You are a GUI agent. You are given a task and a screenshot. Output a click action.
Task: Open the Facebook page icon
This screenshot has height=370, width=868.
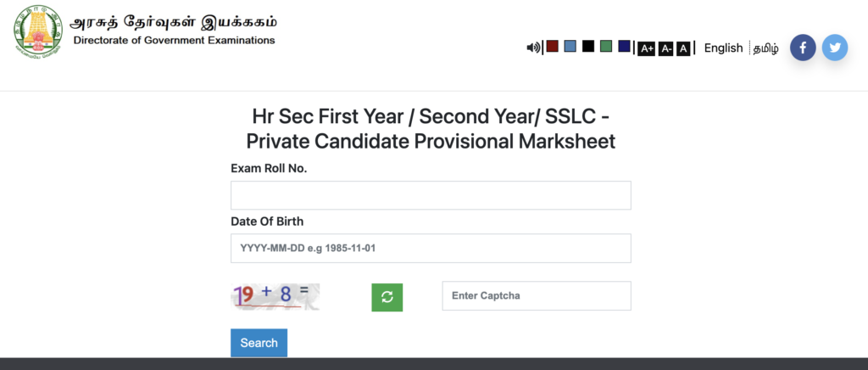pos(803,48)
